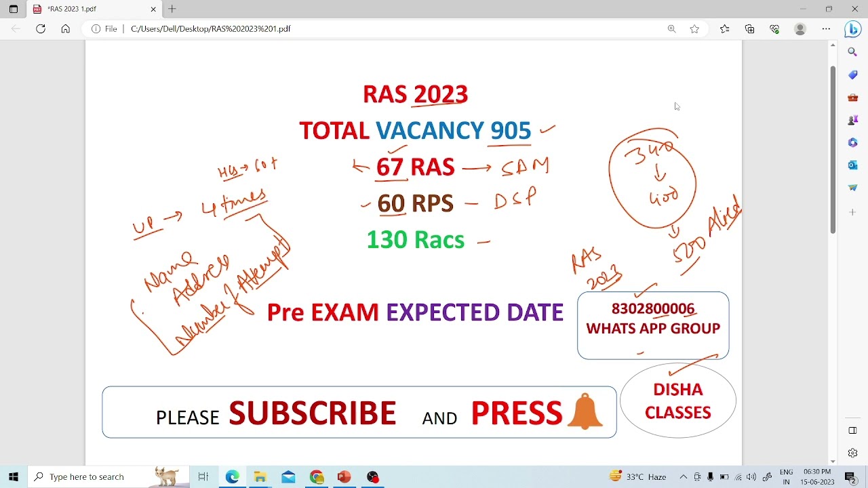868x488 pixels.
Task: Open PowerPoint from taskbar
Action: point(344,476)
